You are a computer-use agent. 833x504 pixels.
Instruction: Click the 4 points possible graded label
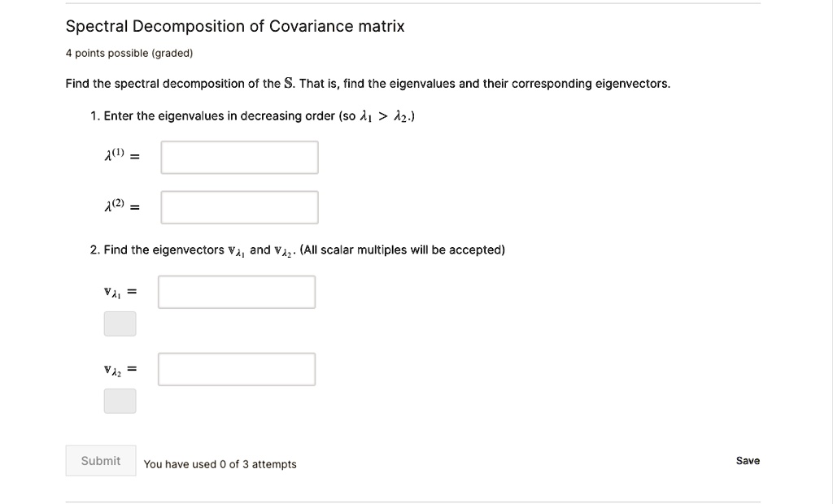point(129,53)
